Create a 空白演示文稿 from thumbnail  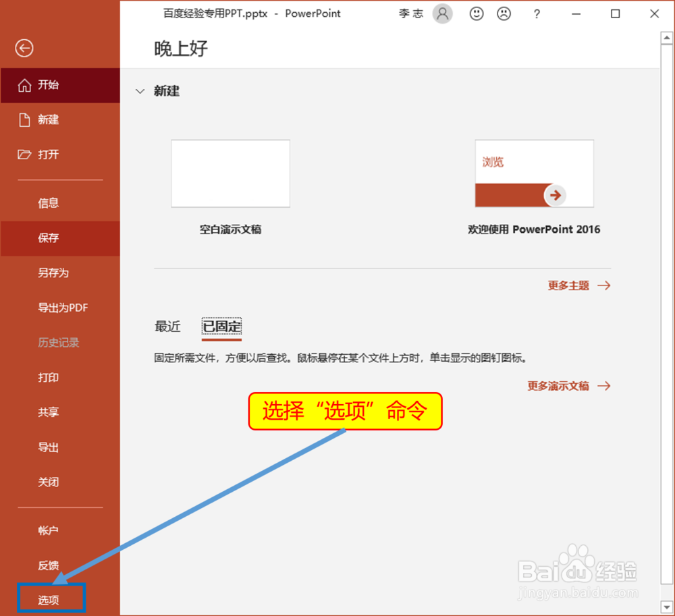pos(231,173)
